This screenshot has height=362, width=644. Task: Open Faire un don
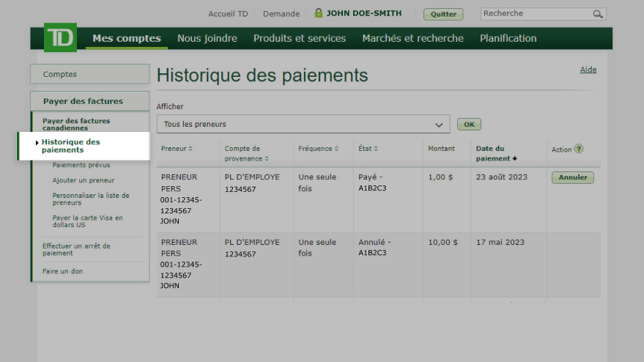click(62, 271)
